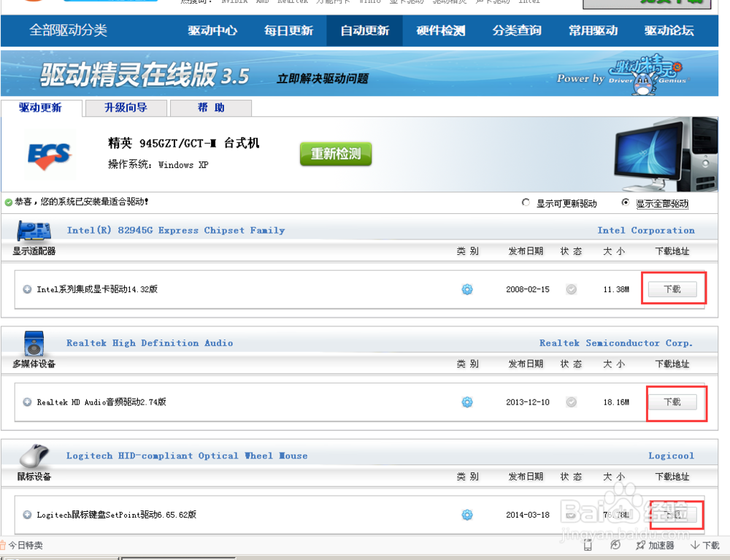Select the 显示全部驱动 radio button
The width and height of the screenshot is (730, 560).
tap(626, 202)
